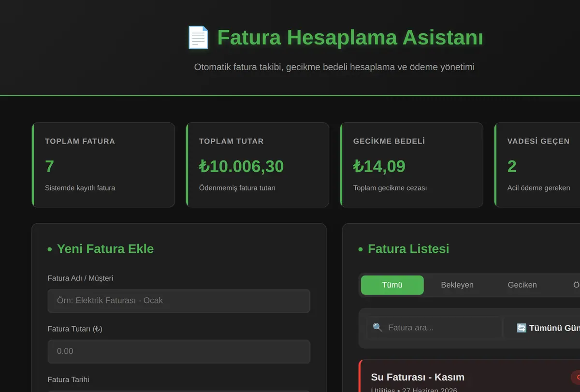Click the Ödenmemiş fatura tutarı caption
This screenshot has height=392, width=580.
(x=237, y=188)
